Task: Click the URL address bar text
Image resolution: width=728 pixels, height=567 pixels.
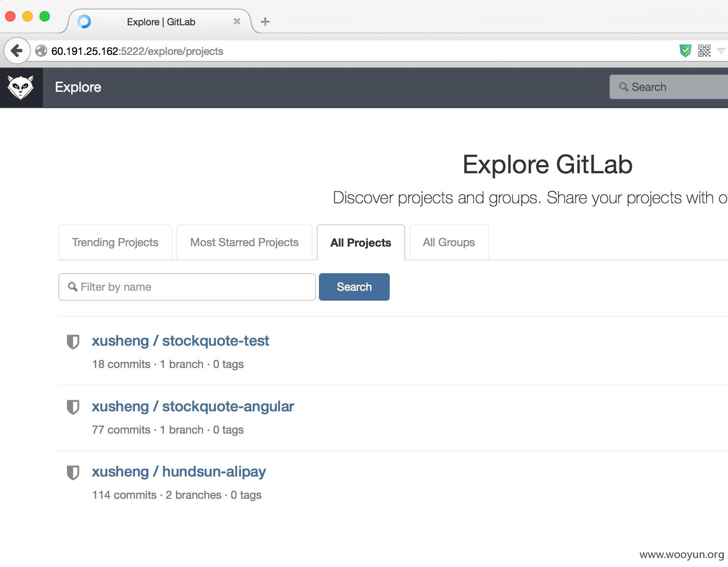Action: [137, 51]
